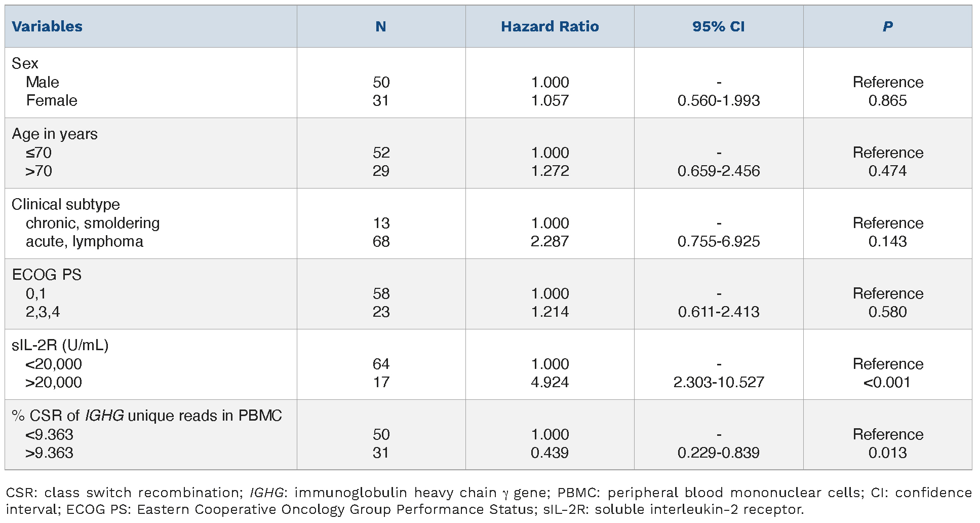Click the Variables column header
This screenshot has height=523, width=980.
[x=47, y=27]
